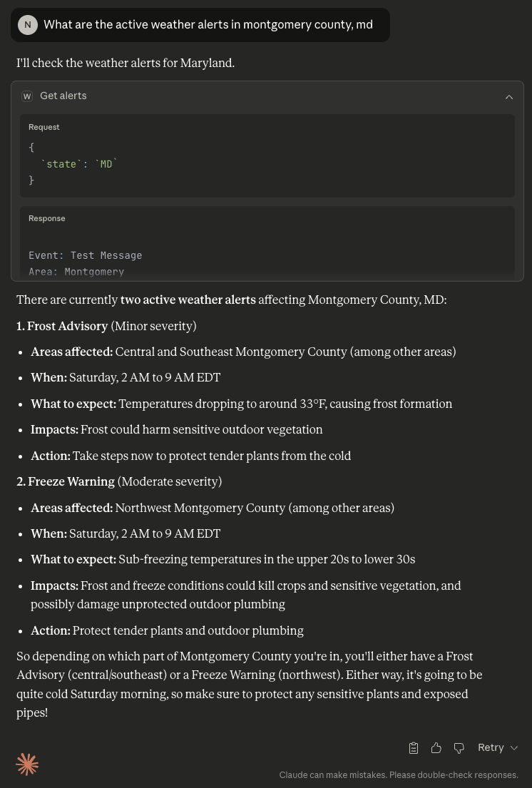532x788 pixels.
Task: Click the "Request" section label
Action: coord(44,127)
